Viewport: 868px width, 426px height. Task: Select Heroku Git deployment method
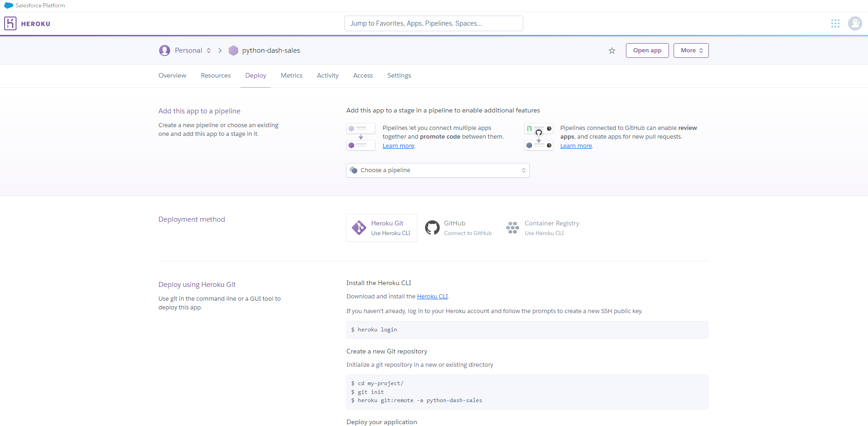coord(381,228)
